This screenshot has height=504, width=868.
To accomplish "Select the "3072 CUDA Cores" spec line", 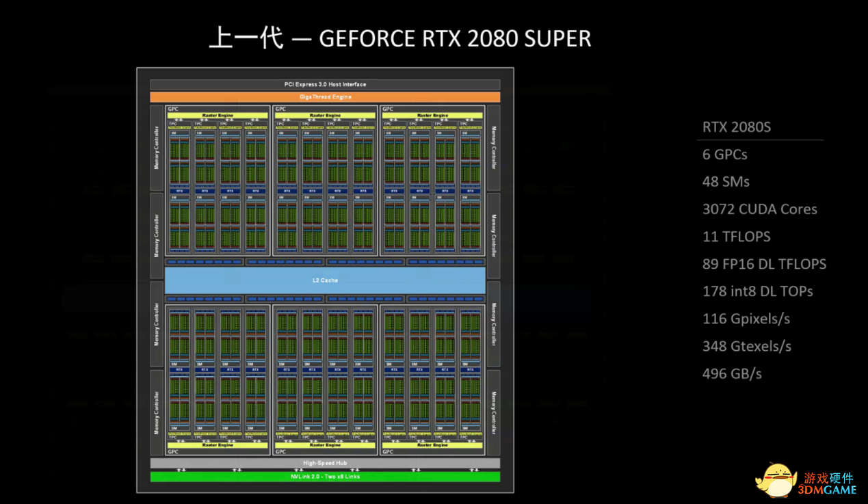I will pyautogui.click(x=760, y=209).
